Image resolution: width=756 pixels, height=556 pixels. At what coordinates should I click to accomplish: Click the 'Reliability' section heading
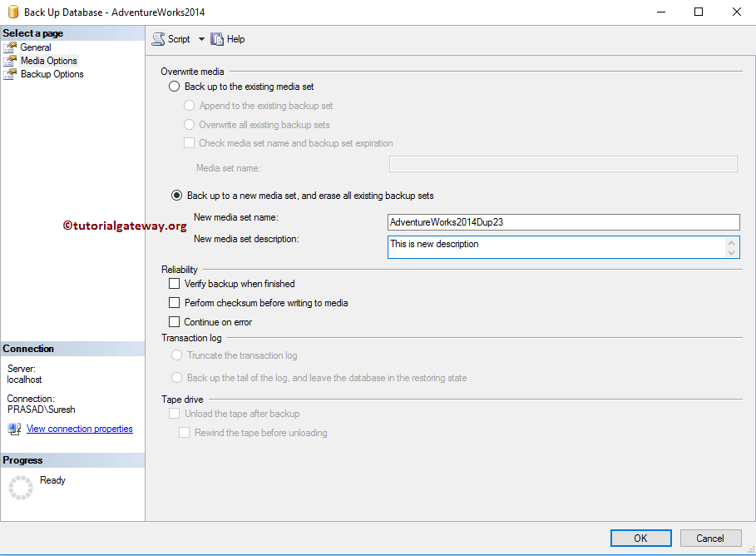[x=180, y=270]
